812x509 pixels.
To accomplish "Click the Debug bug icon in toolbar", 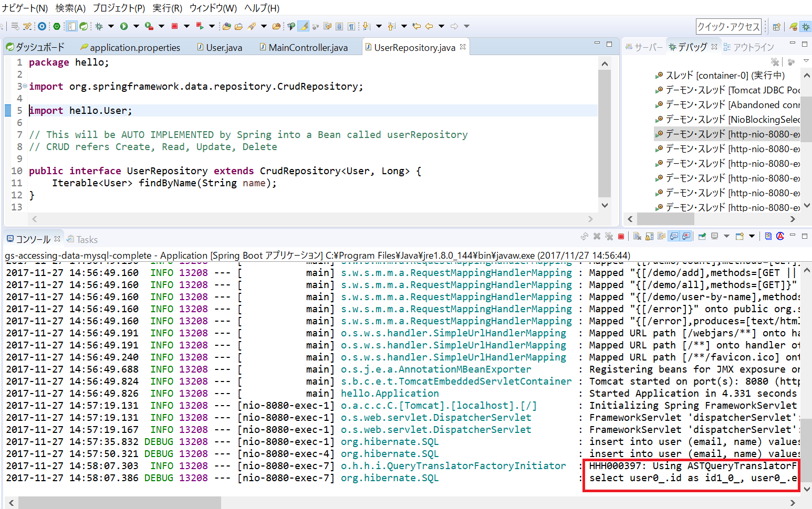I will 98,26.
